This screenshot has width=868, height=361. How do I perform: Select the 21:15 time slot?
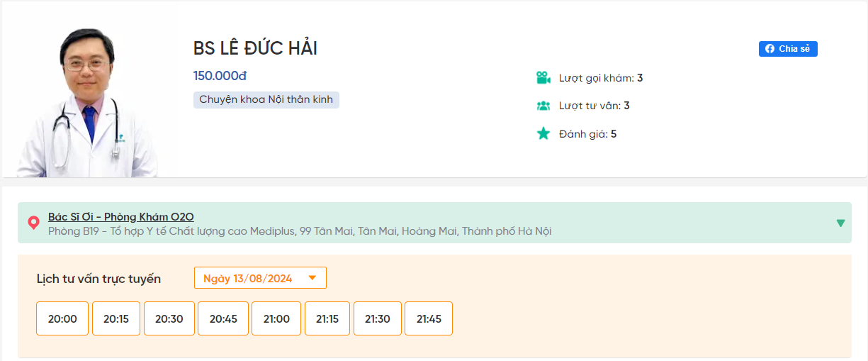(x=327, y=318)
